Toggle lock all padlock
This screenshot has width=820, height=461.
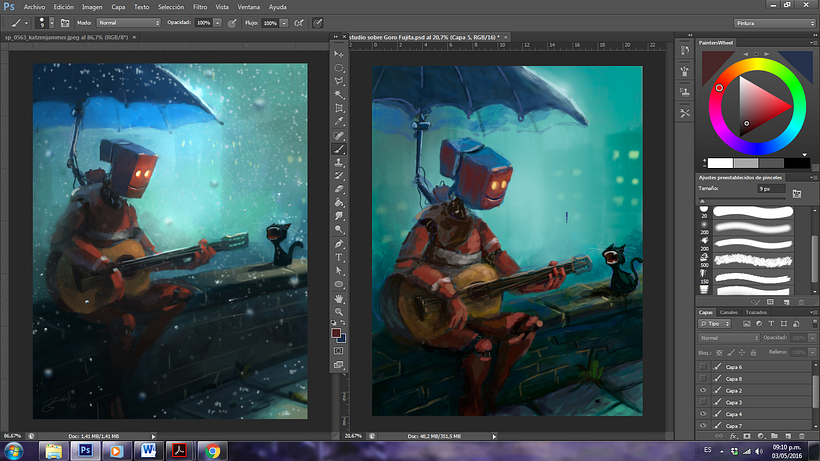(x=753, y=353)
